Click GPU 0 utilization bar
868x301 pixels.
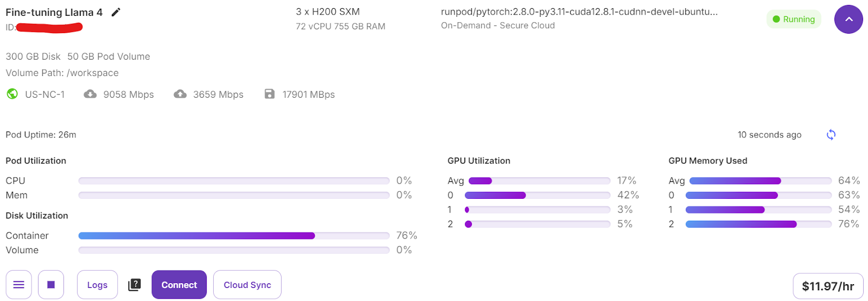click(x=538, y=195)
